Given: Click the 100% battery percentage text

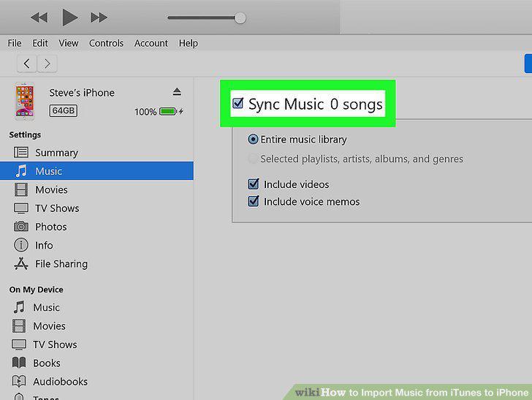Looking at the screenshot, I should 145,112.
